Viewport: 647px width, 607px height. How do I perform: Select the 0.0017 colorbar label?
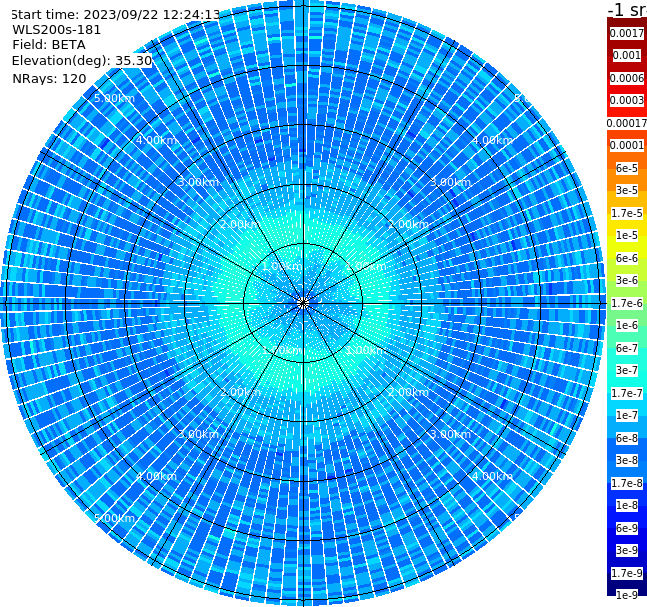(x=627, y=33)
